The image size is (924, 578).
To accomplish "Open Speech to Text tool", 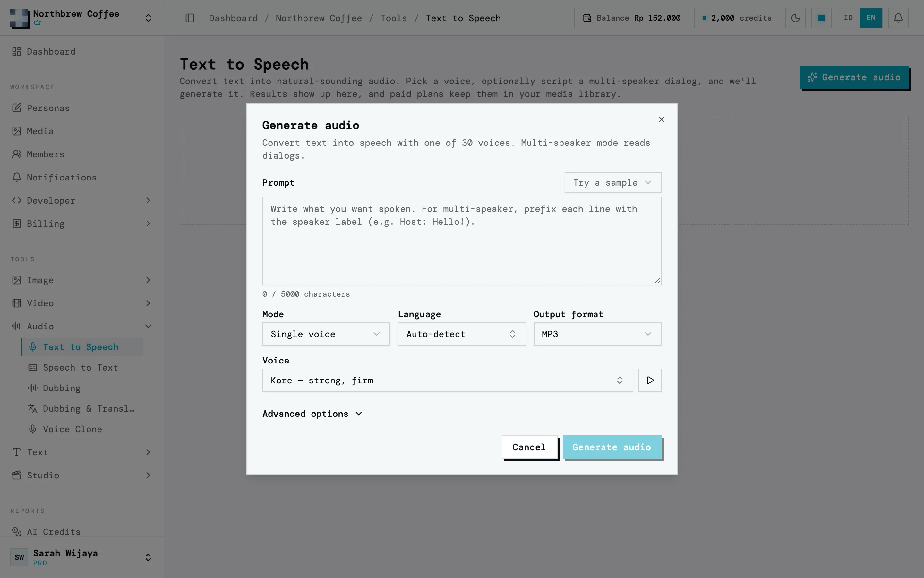I will click(82, 367).
